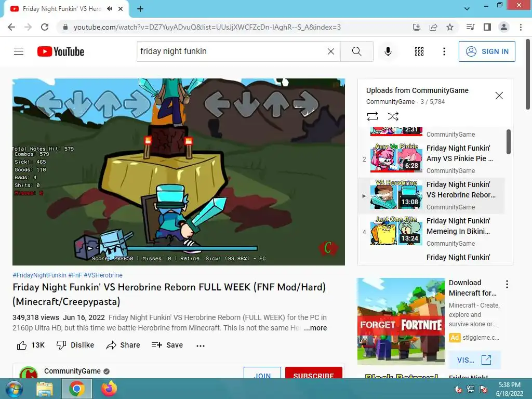This screenshot has height=399, width=532.
Task: Click the JOIN membership button
Action: pyautogui.click(x=262, y=373)
